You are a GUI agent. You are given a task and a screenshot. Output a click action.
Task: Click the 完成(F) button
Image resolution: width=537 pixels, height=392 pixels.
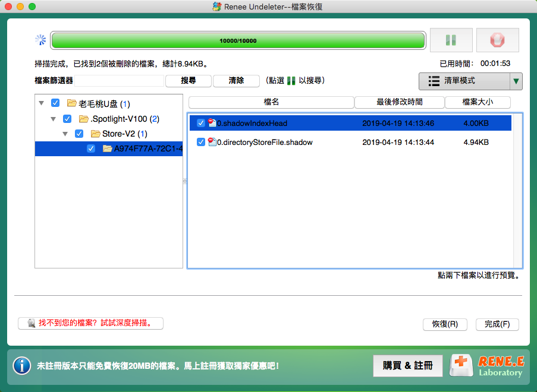coord(497,324)
